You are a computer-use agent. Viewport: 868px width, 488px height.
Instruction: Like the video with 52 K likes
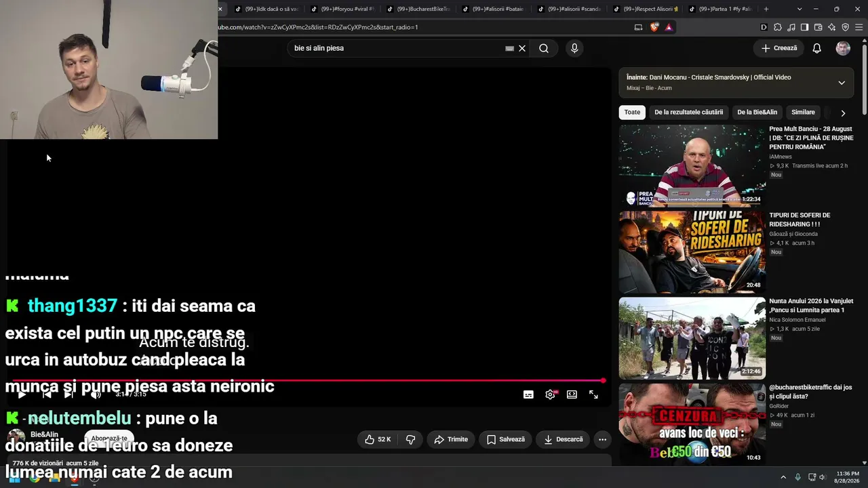[378, 439]
